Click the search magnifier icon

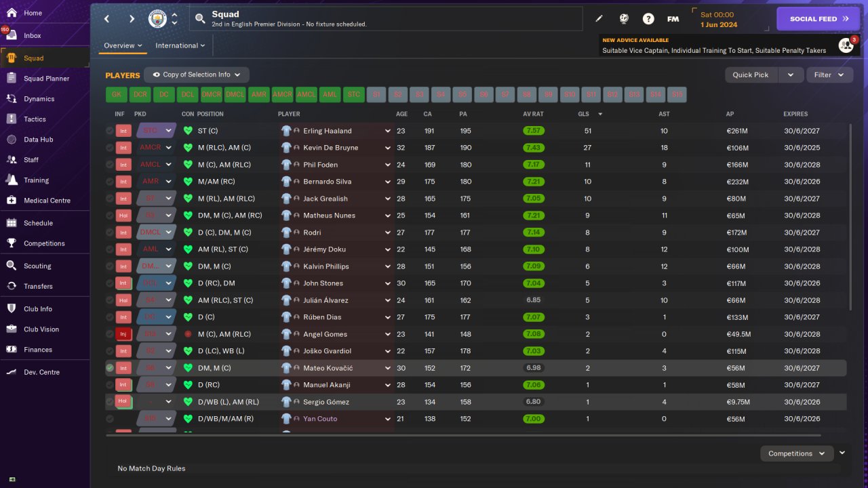coord(200,19)
